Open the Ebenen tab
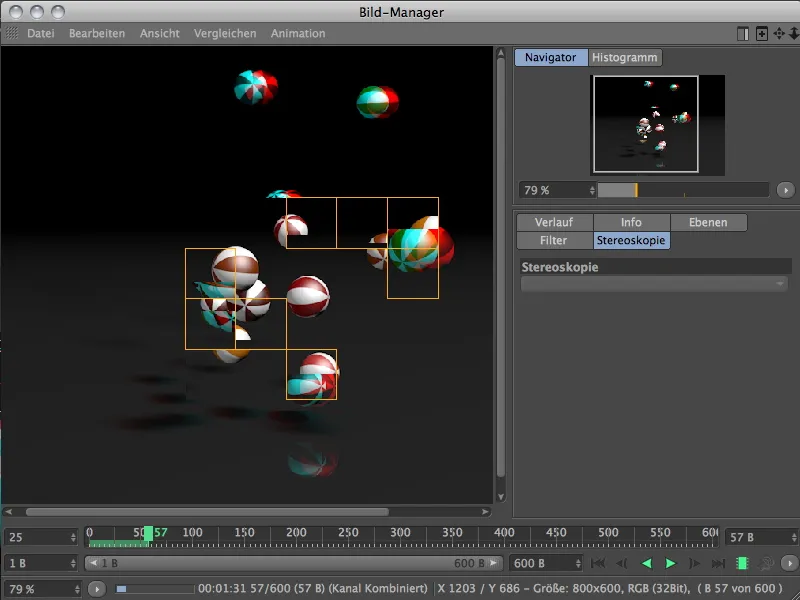This screenshot has width=800, height=600. point(708,222)
